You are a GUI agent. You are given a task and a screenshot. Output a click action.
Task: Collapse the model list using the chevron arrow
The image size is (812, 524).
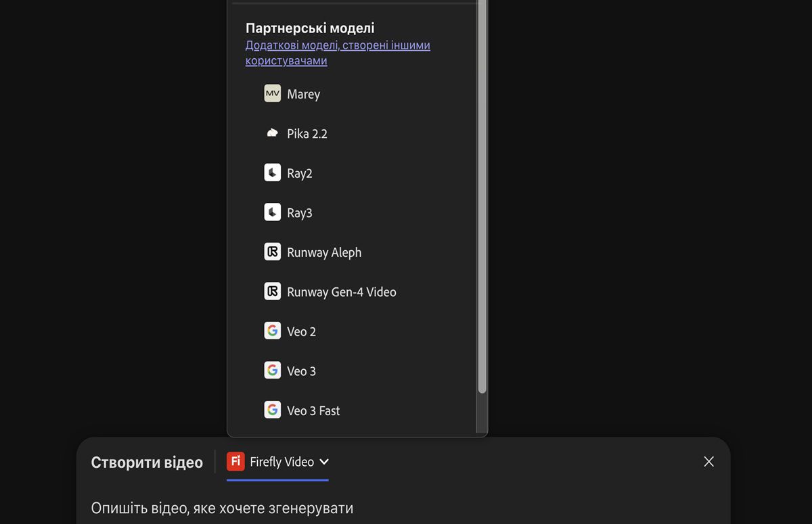click(x=324, y=462)
